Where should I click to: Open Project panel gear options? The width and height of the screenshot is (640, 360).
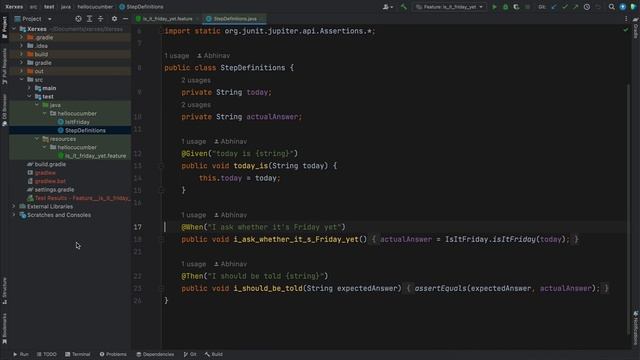[x=114, y=19]
